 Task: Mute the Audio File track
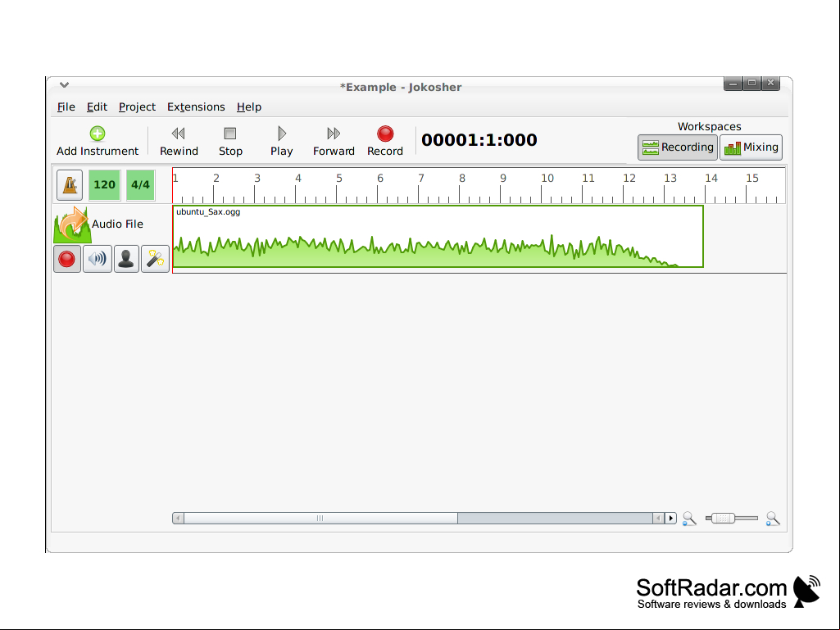coord(98,259)
